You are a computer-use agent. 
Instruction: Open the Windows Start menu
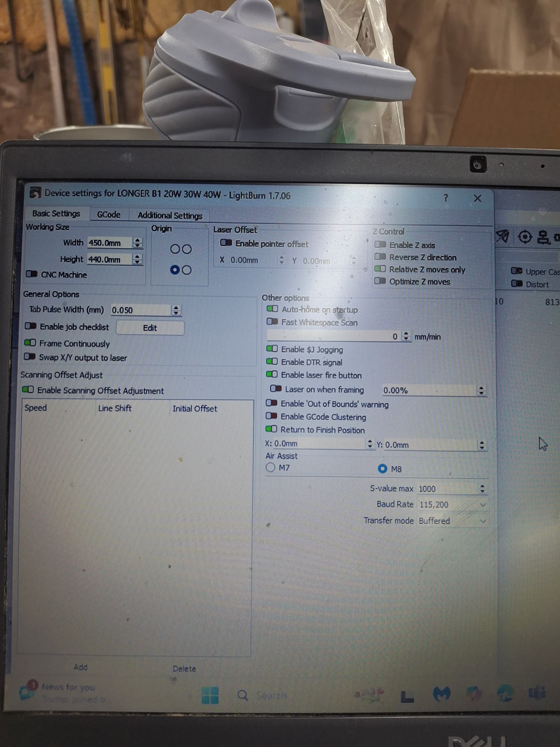[x=210, y=695]
